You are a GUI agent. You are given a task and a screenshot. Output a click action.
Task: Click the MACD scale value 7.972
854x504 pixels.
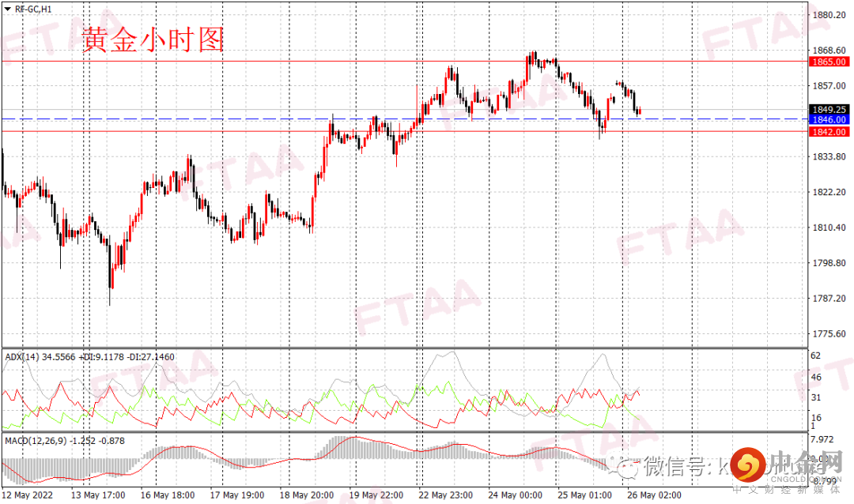click(822, 438)
